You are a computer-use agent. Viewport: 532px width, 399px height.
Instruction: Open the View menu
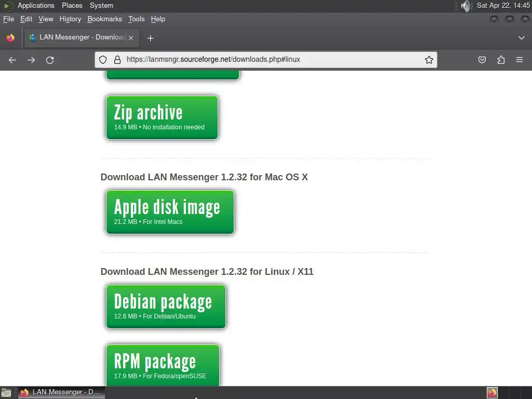[46, 19]
